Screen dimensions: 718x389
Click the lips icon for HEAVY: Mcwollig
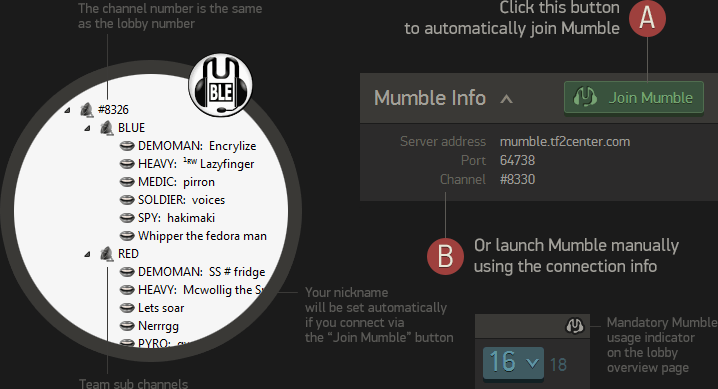point(127,290)
